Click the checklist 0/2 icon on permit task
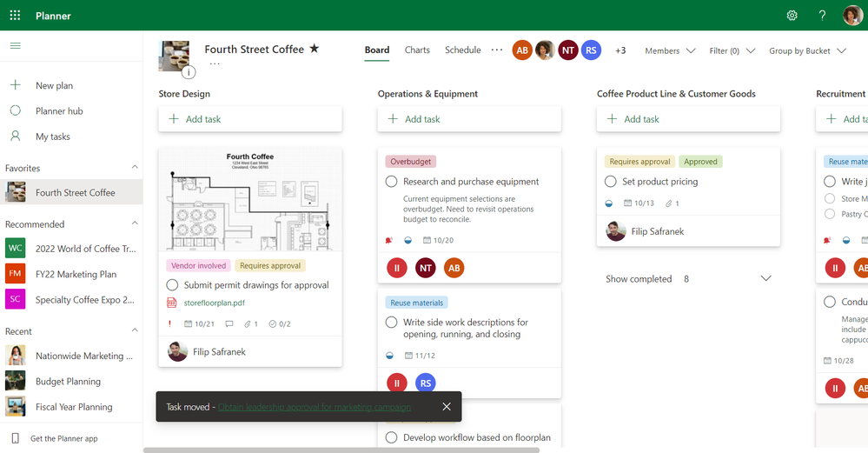 click(x=272, y=324)
